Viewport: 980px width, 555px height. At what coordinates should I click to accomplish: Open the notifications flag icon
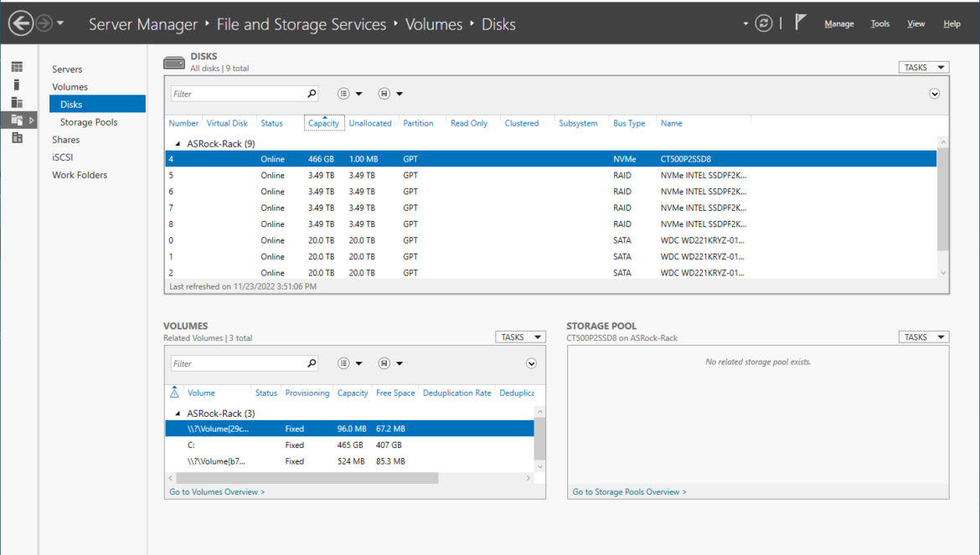click(800, 23)
